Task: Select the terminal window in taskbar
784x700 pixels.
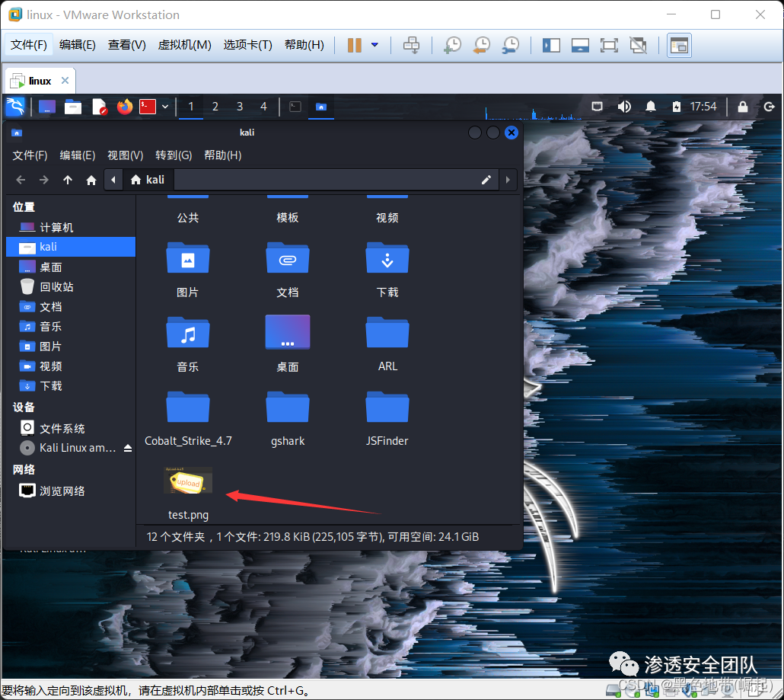Action: pos(295,107)
